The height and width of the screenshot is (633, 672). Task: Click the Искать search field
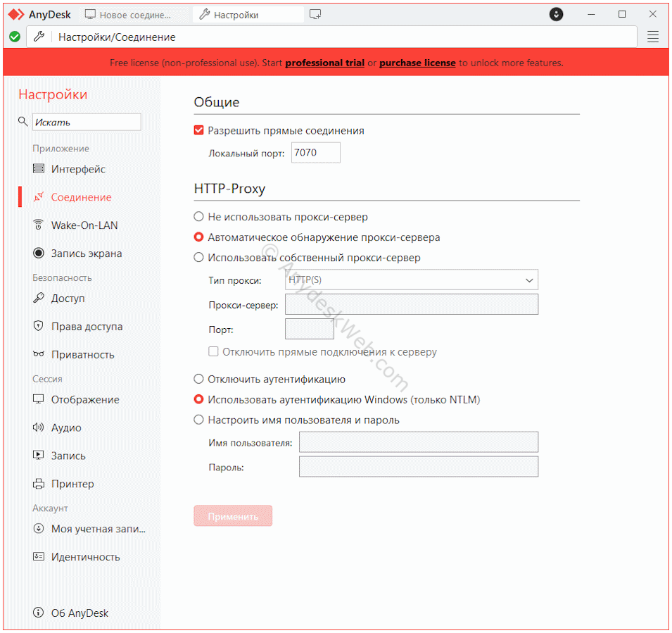[x=87, y=122]
